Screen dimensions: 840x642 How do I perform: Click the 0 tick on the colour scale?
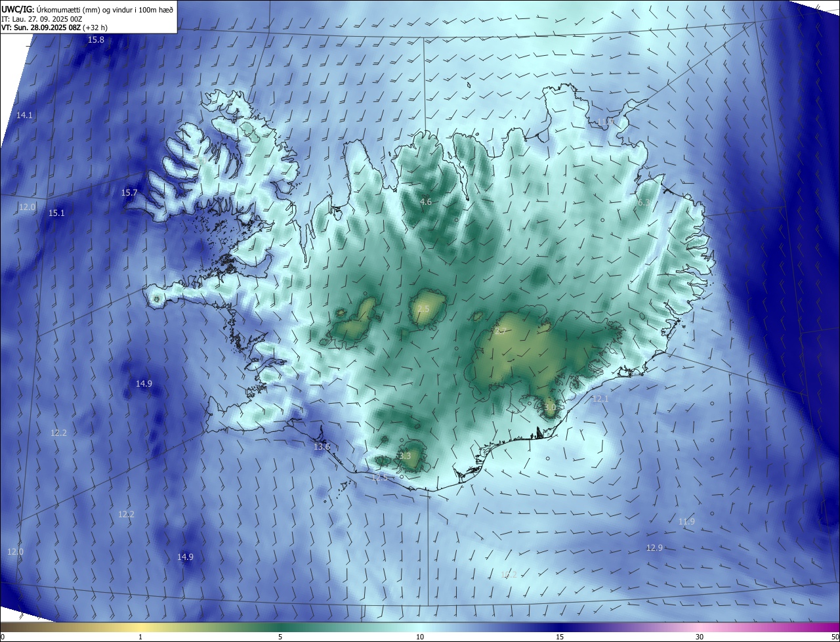pos(2,637)
